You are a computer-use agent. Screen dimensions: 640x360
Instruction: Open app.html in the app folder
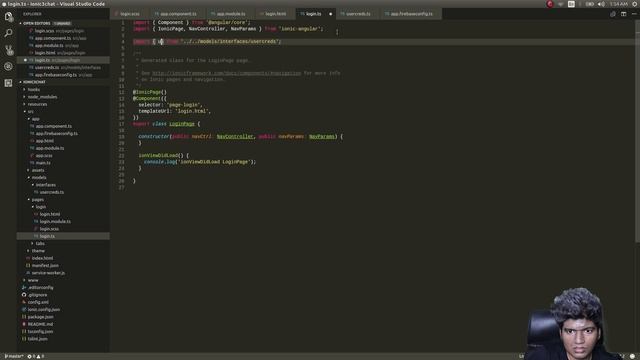pos(44,141)
